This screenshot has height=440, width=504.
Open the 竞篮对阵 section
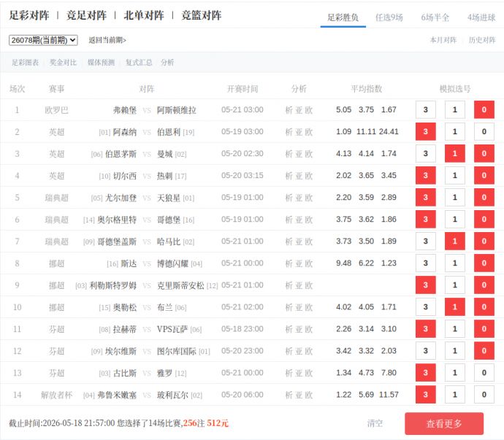click(201, 15)
